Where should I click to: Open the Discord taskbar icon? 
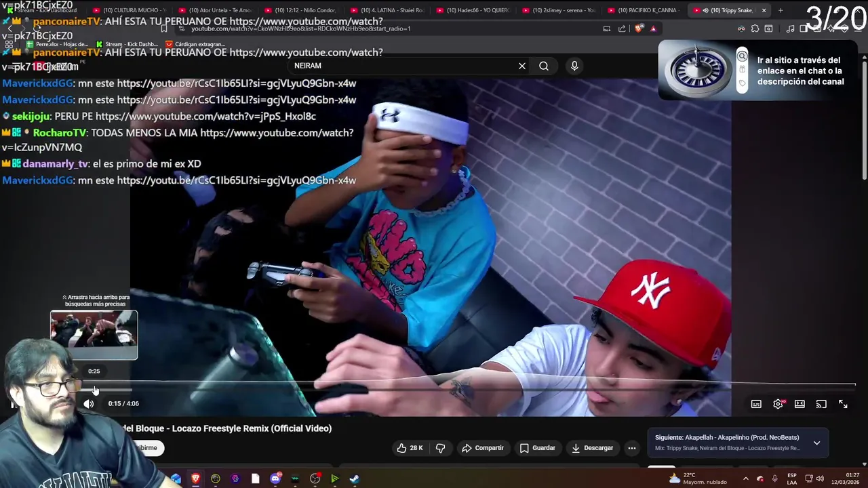click(x=275, y=479)
